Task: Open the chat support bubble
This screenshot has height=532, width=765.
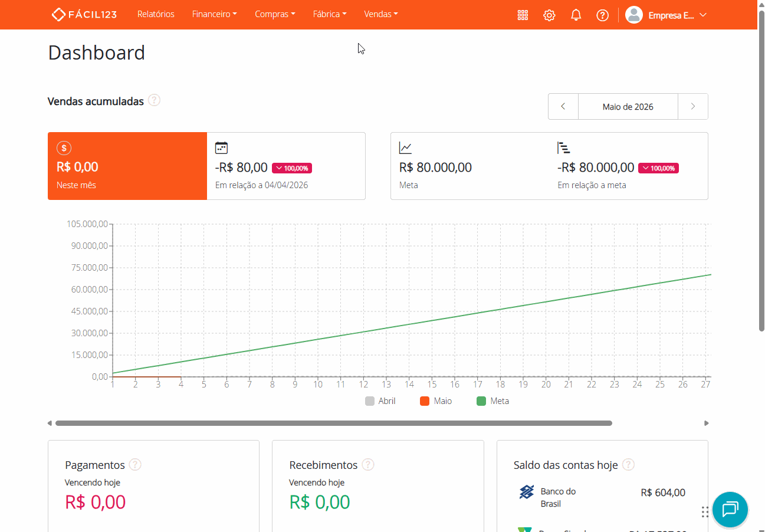Action: pos(730,509)
